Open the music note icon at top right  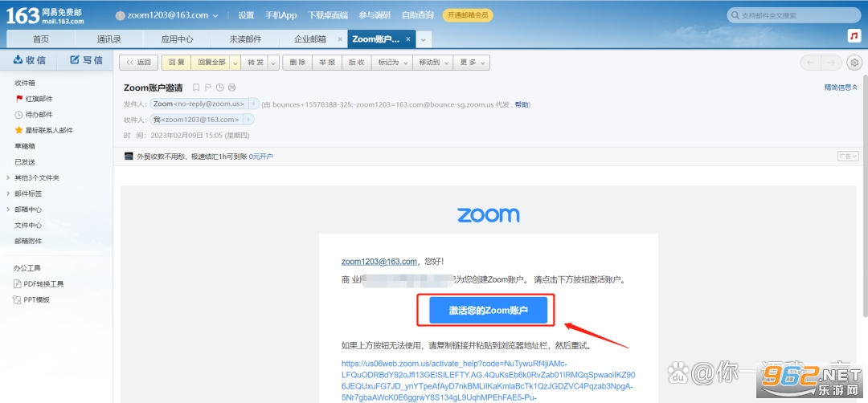[854, 36]
